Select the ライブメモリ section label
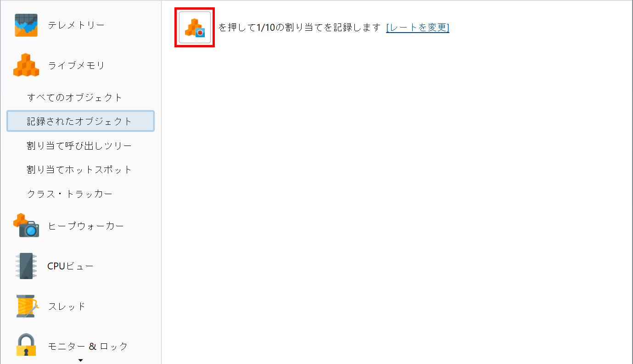Viewport: 633px width, 364px height. [x=77, y=66]
